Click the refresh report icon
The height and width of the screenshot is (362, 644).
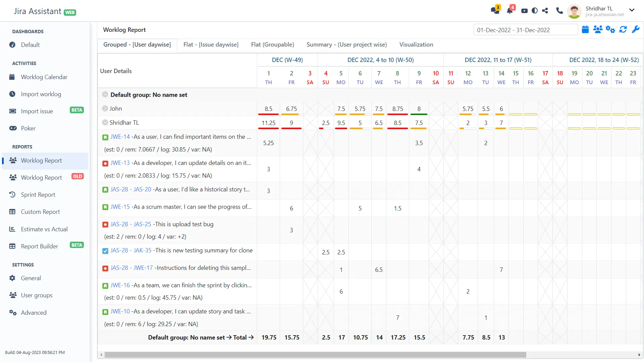pos(623,29)
